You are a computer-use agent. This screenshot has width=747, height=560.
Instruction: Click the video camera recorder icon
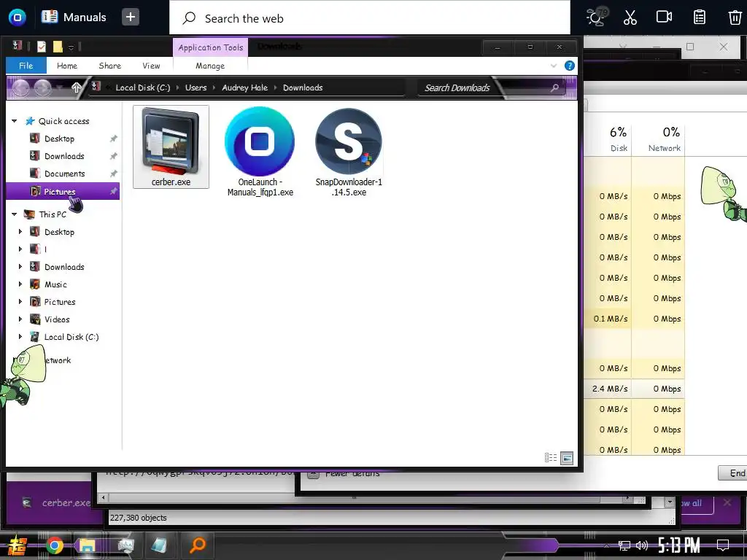(x=664, y=17)
